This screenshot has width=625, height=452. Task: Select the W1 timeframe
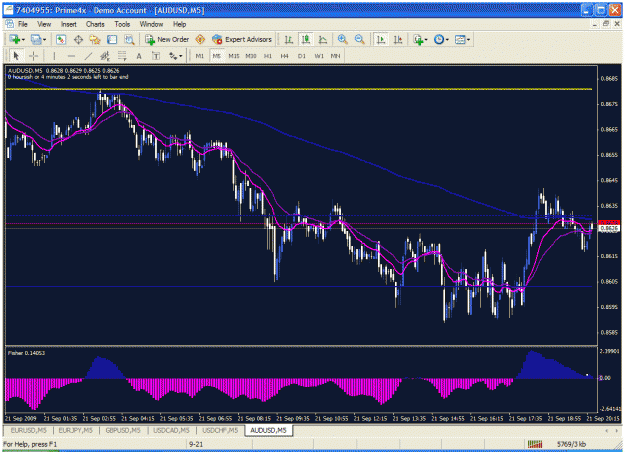(x=319, y=56)
